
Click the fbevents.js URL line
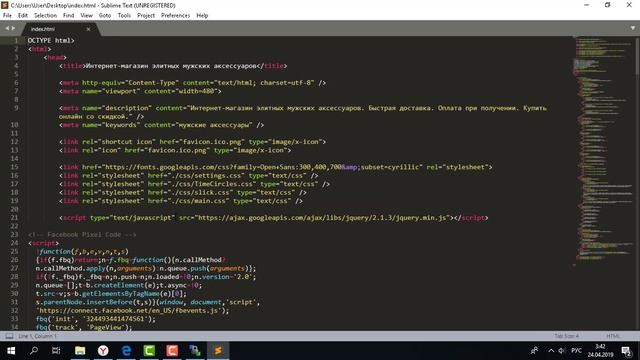pyautogui.click(x=132, y=311)
